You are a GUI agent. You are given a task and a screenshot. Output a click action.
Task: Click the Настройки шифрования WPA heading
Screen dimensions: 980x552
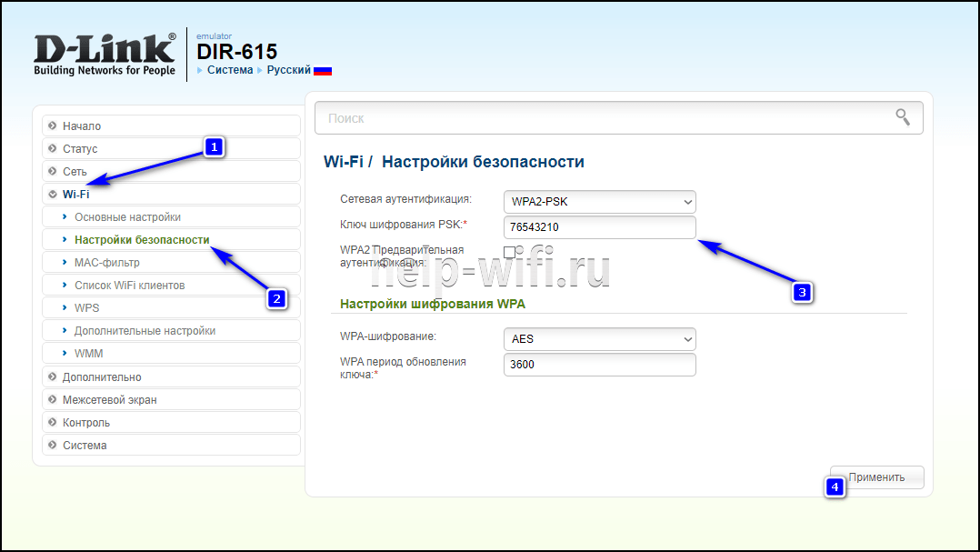pos(433,304)
